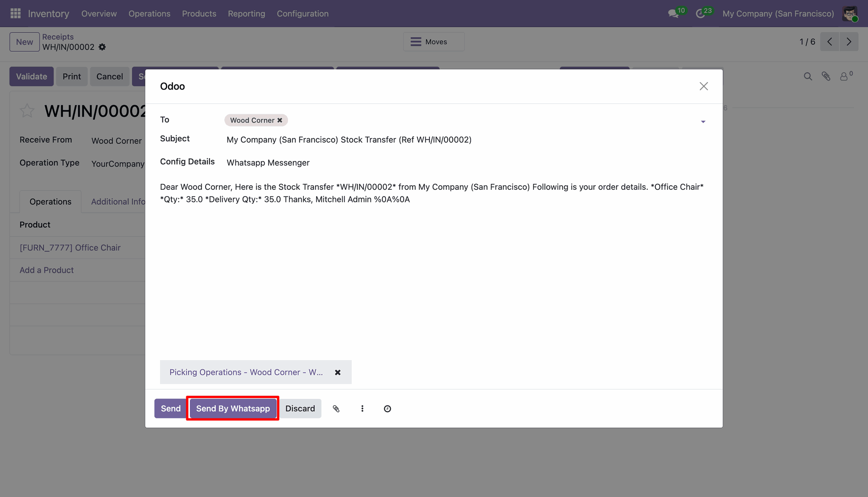This screenshot has width=868, height=497.
Task: Click the chatter search icon
Action: tap(808, 76)
